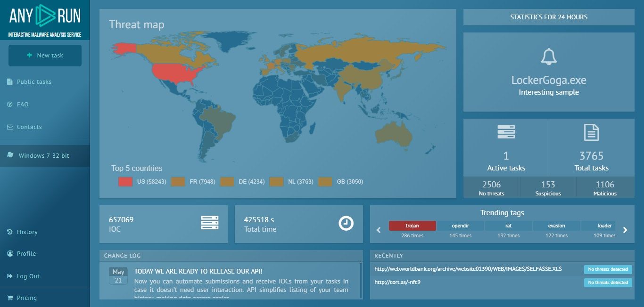This screenshot has width=644, height=307.
Task: Click the FR legend color swatch
Action: [178, 182]
